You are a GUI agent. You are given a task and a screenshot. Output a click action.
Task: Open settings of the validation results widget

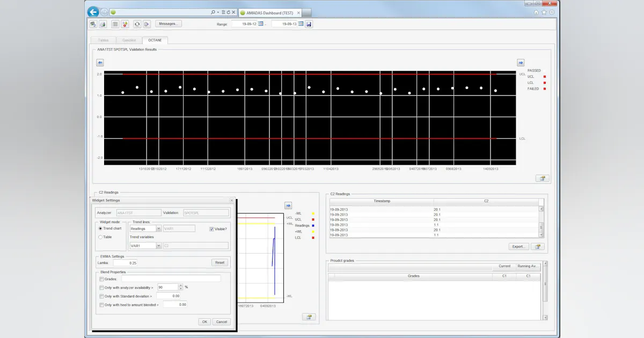(542, 178)
